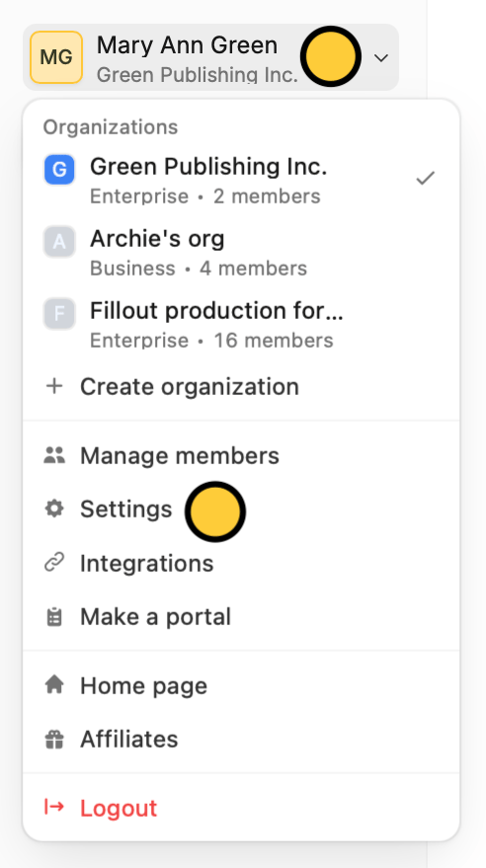Click the MG avatar badge
The height and width of the screenshot is (868, 486).
(x=56, y=57)
